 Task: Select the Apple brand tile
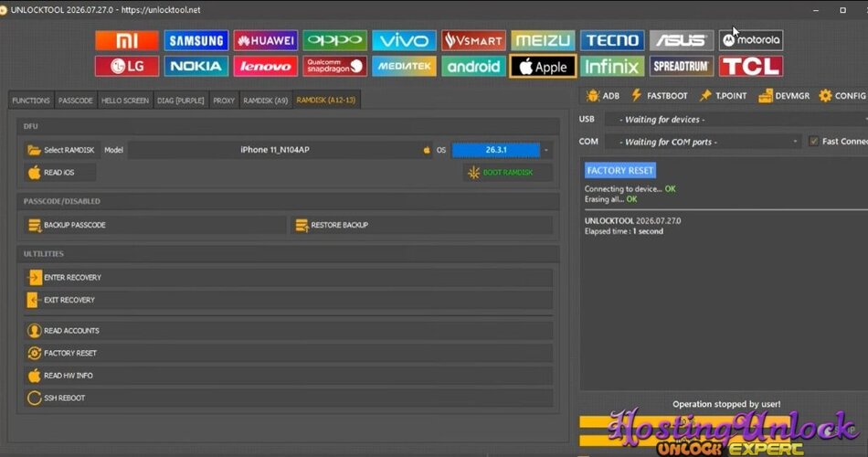(x=543, y=67)
